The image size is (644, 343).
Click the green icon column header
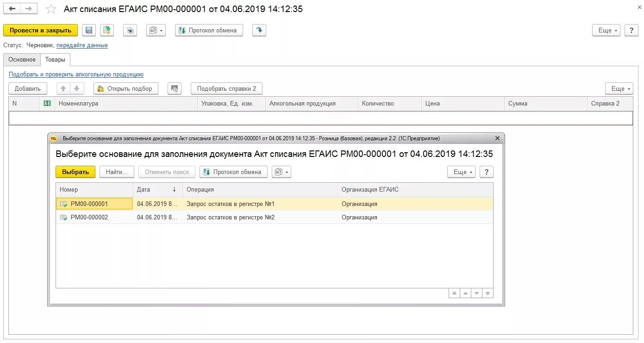pos(47,104)
